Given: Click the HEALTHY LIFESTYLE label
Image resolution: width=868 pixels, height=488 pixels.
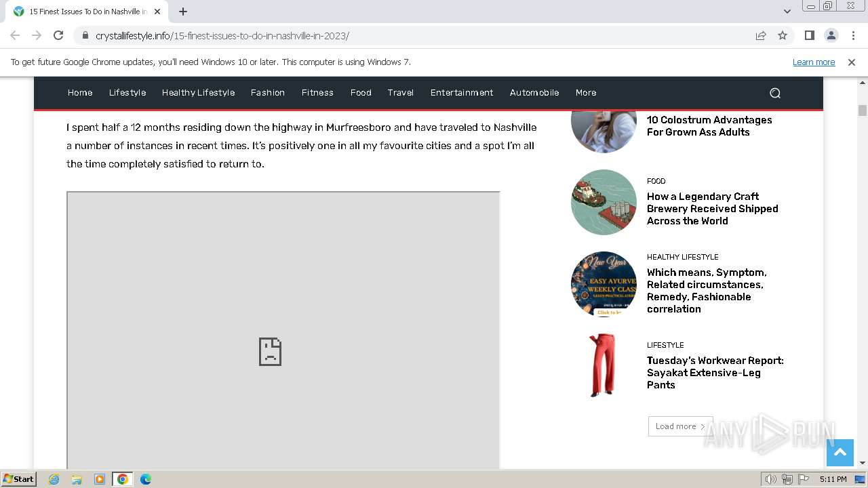Looking at the screenshot, I should [x=683, y=257].
